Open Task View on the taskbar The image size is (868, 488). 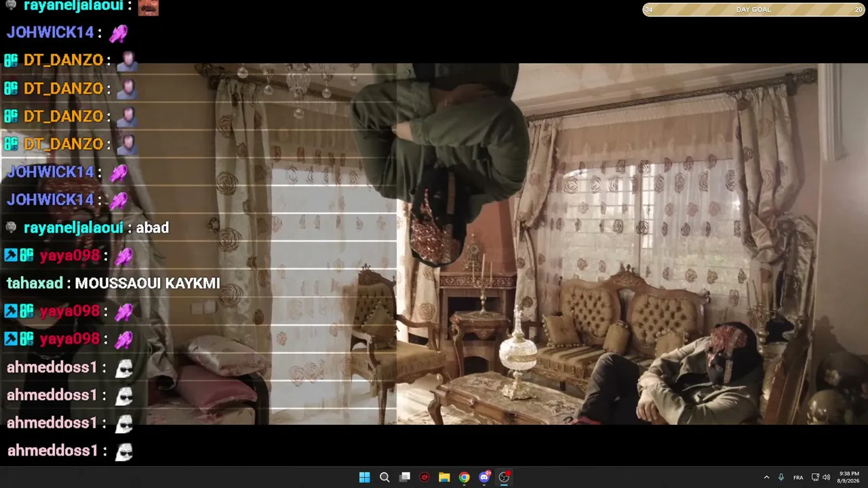(x=405, y=477)
